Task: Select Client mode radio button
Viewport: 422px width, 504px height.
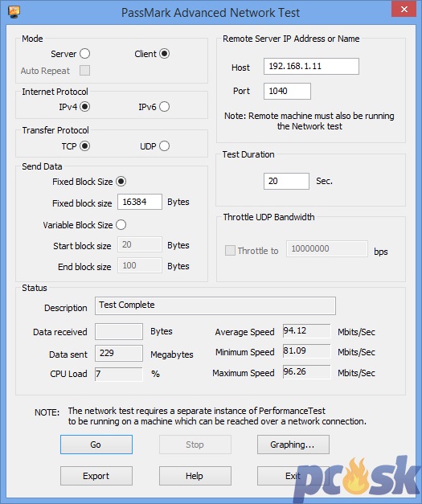Action: pyautogui.click(x=164, y=54)
